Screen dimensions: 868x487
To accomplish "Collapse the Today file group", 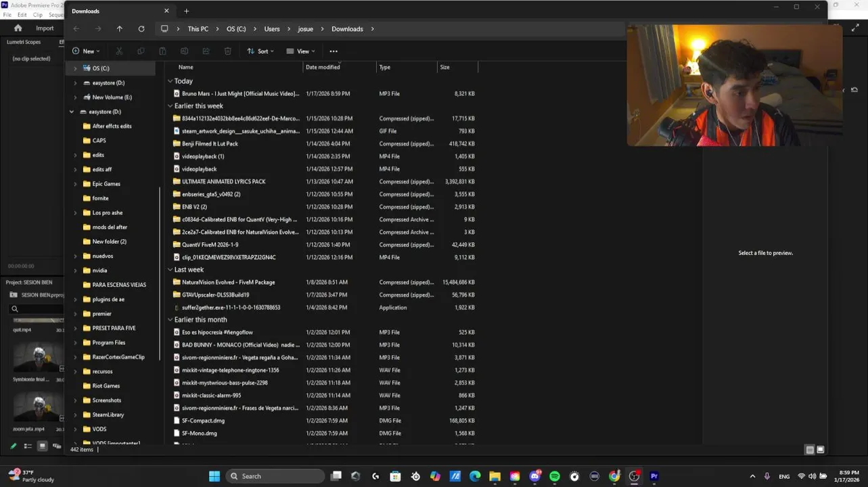I will coord(170,81).
